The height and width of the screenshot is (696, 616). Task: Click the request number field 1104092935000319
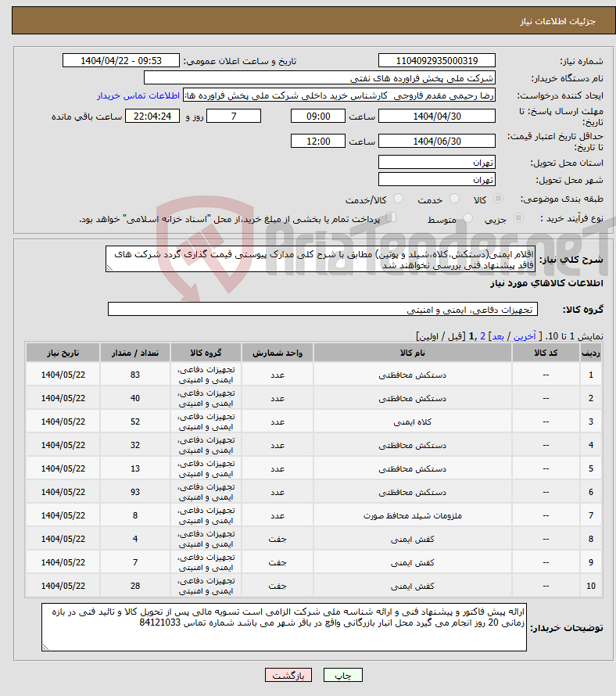coord(437,61)
